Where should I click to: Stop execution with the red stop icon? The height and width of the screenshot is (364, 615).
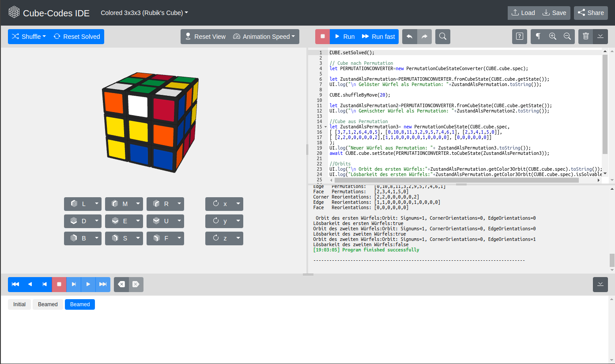click(x=322, y=37)
